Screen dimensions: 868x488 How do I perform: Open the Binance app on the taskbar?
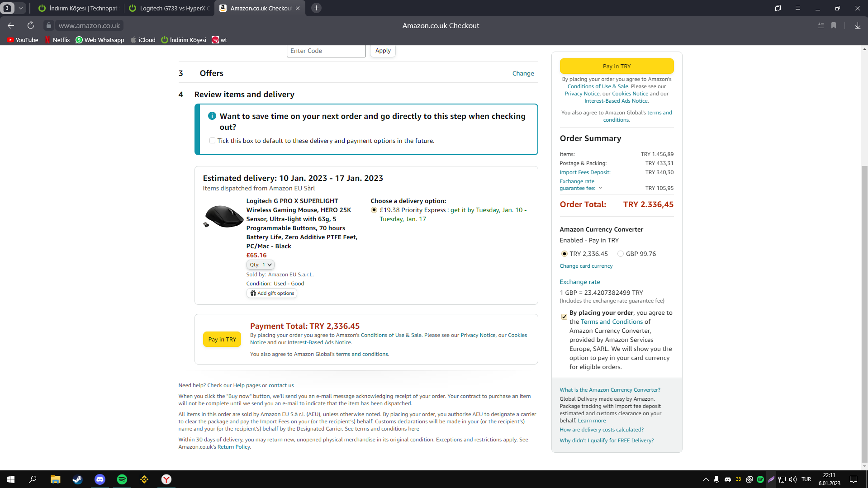(144, 479)
